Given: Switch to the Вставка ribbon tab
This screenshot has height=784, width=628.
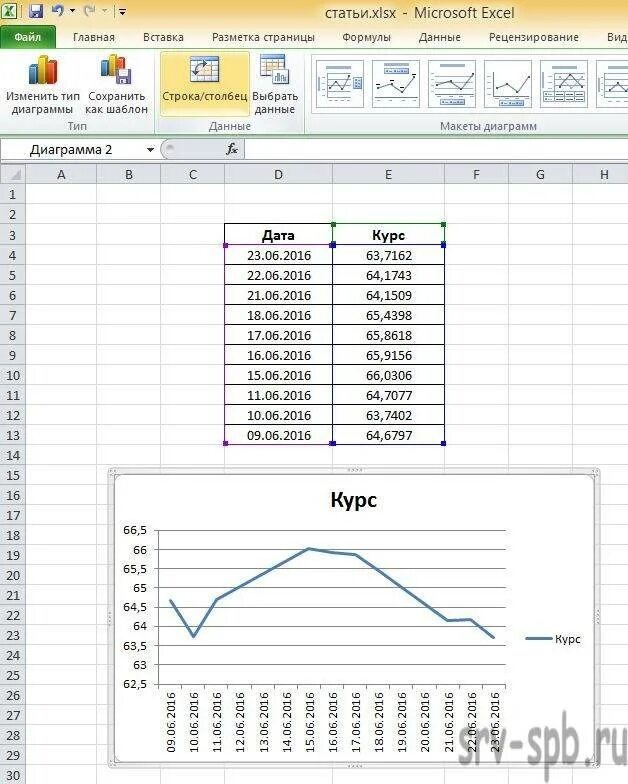Looking at the screenshot, I should (164, 38).
